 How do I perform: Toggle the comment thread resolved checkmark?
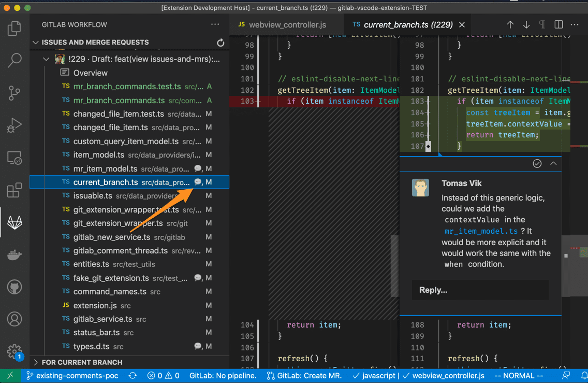(537, 163)
